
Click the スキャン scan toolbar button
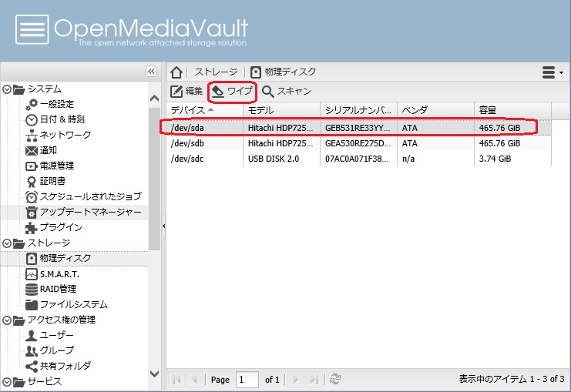[287, 91]
